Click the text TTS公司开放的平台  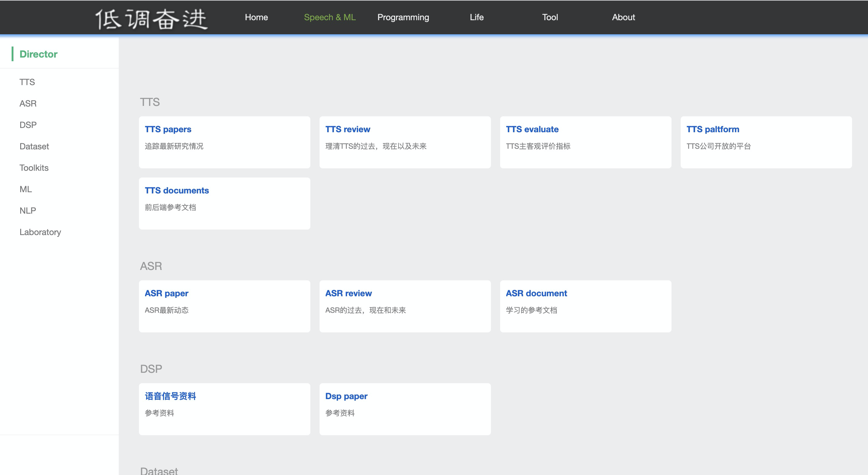pos(718,146)
